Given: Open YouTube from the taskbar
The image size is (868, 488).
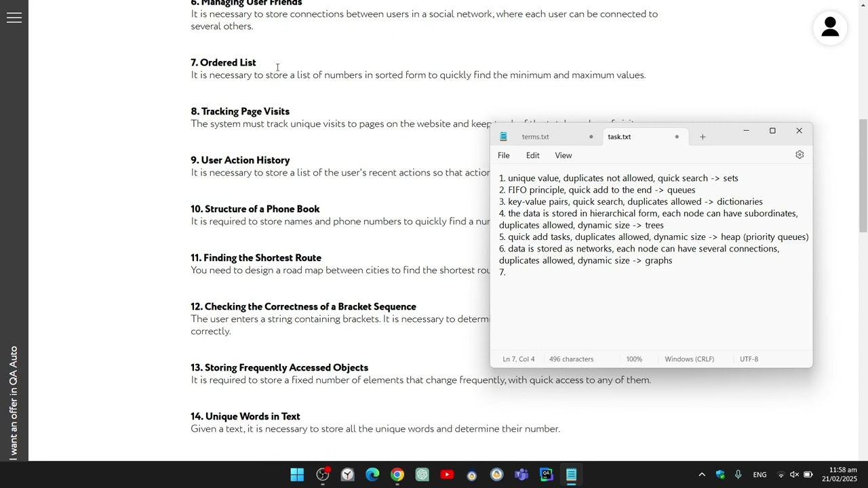Looking at the screenshot, I should tap(447, 474).
